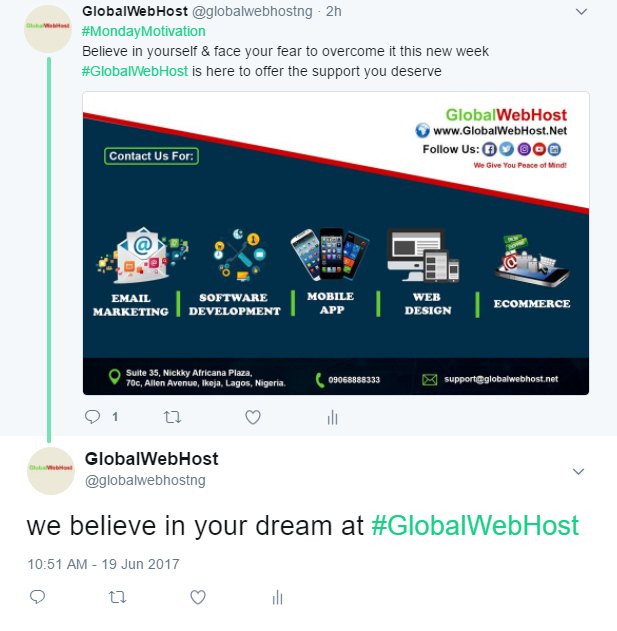Open #GlobalWebHost hashtag in the top tweet
This screenshot has width=617, height=631.
click(135, 71)
